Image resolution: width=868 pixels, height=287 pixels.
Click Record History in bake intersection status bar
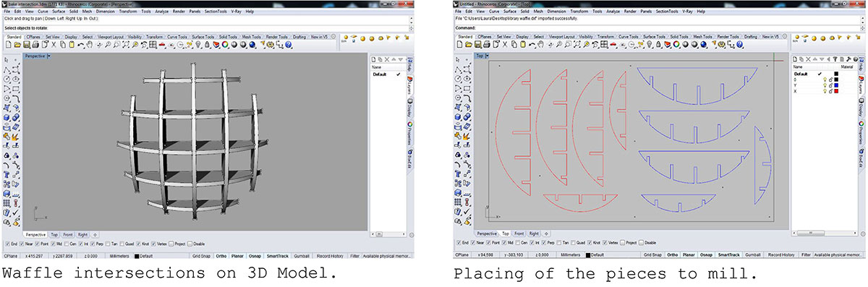(329, 255)
